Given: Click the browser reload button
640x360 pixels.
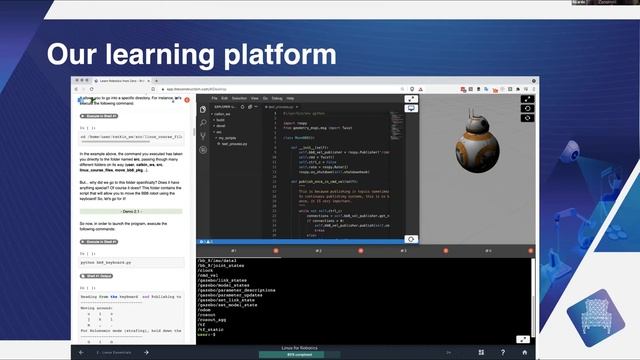Looking at the screenshot, I should pos(92,89).
